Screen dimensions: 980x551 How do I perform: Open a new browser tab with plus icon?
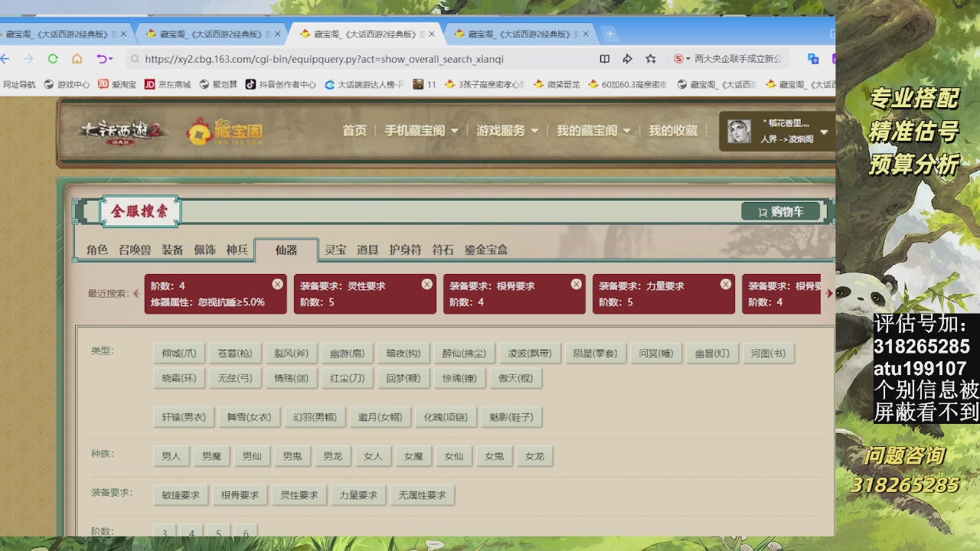(x=608, y=33)
